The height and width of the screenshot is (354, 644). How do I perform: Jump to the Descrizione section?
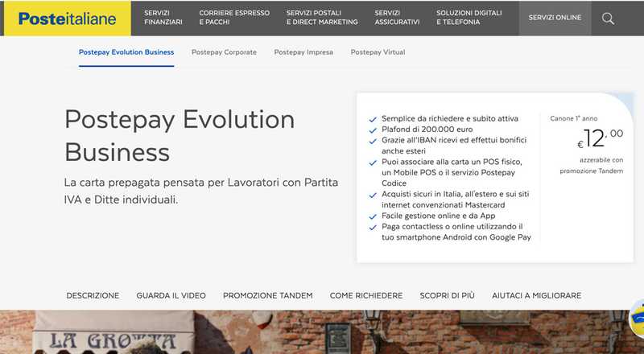click(x=93, y=295)
